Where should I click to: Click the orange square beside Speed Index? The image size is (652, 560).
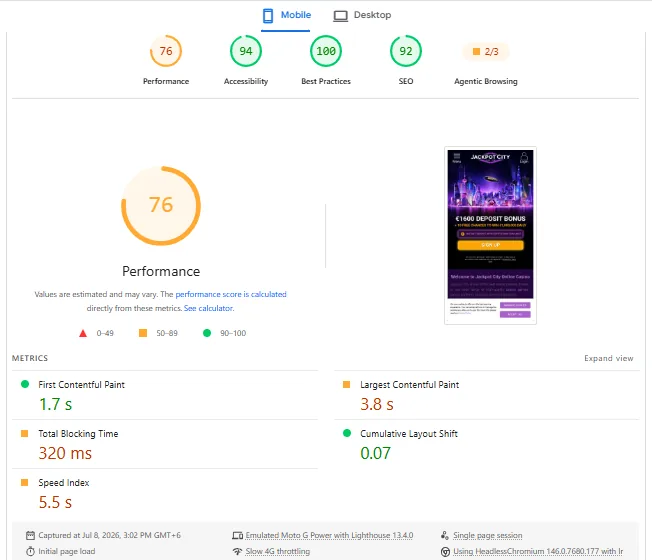pos(25,483)
